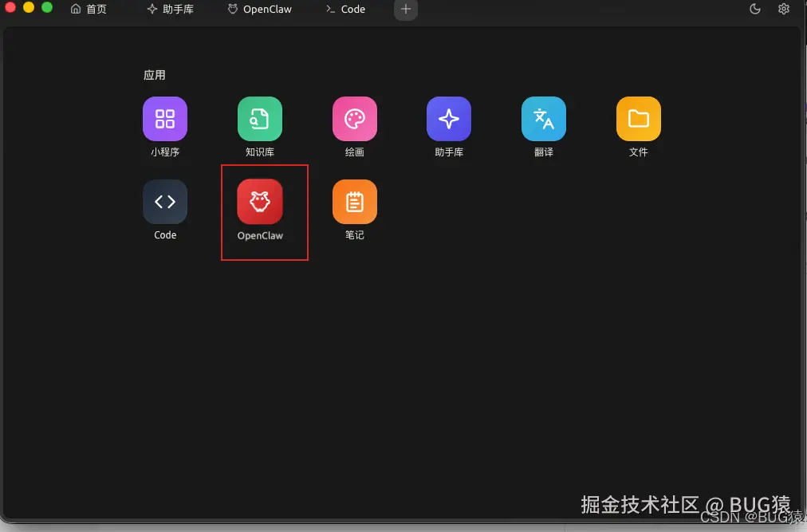Open the 助手库 assistant library icon
The width and height of the screenshot is (807, 532).
point(449,118)
